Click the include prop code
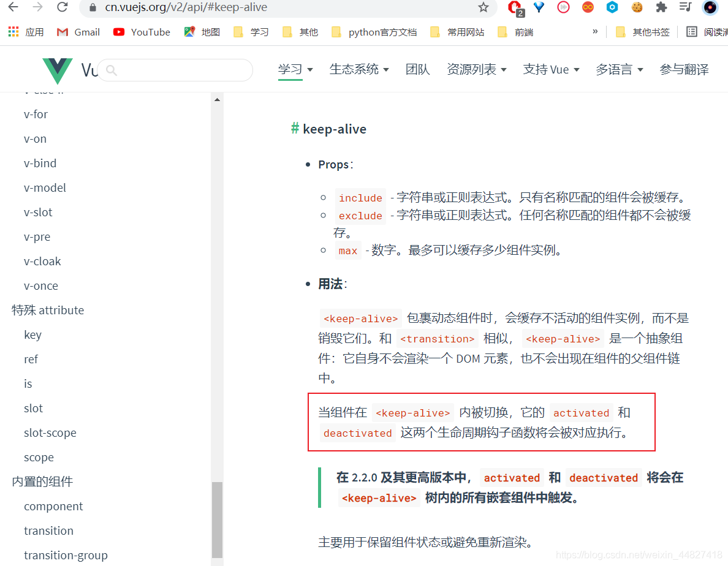Image resolution: width=728 pixels, height=566 pixels. [360, 198]
